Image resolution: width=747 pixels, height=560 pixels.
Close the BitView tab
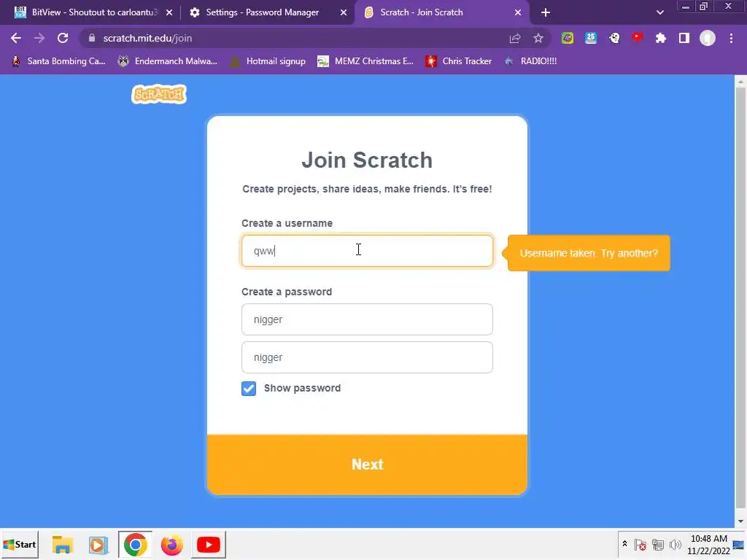169,12
